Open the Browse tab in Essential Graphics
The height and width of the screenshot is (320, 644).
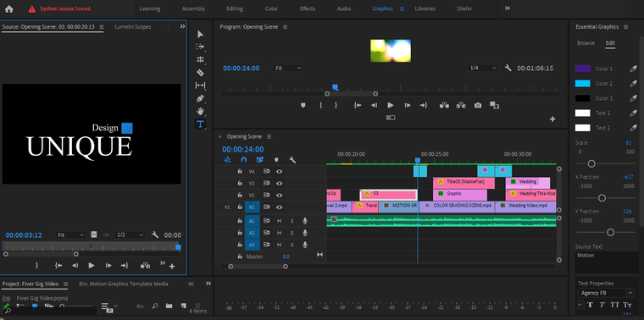click(586, 42)
